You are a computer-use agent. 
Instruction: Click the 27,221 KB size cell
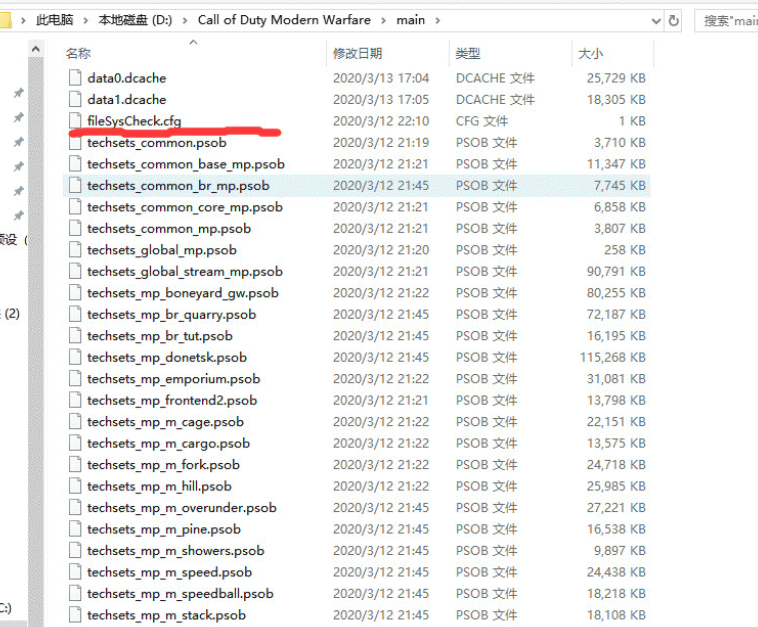click(x=616, y=508)
